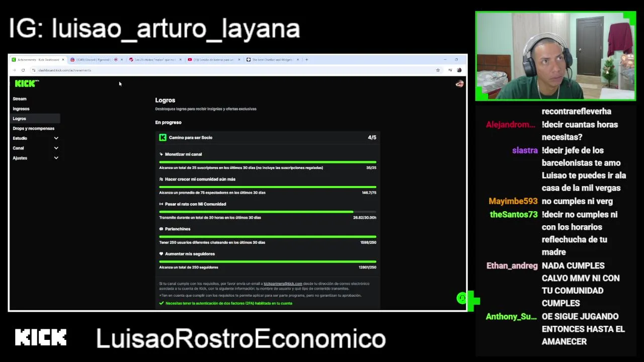Open Drops y recompensas in the sidebar
The height and width of the screenshot is (362, 644).
[x=33, y=128]
